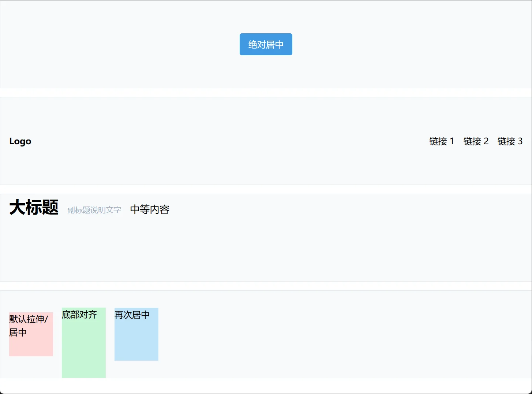Click the gray 副标题说明文字 subtitle
Screen dimensions: 532x394
tap(94, 210)
